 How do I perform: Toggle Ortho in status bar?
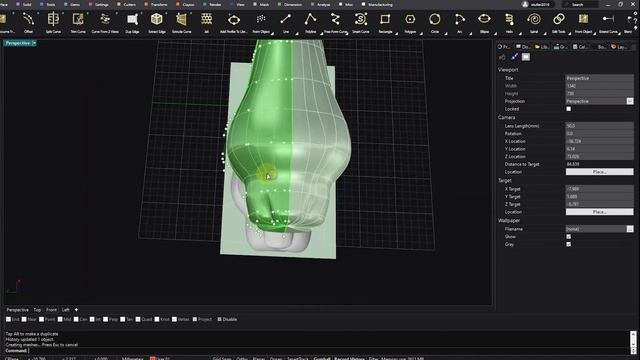[x=242, y=358]
